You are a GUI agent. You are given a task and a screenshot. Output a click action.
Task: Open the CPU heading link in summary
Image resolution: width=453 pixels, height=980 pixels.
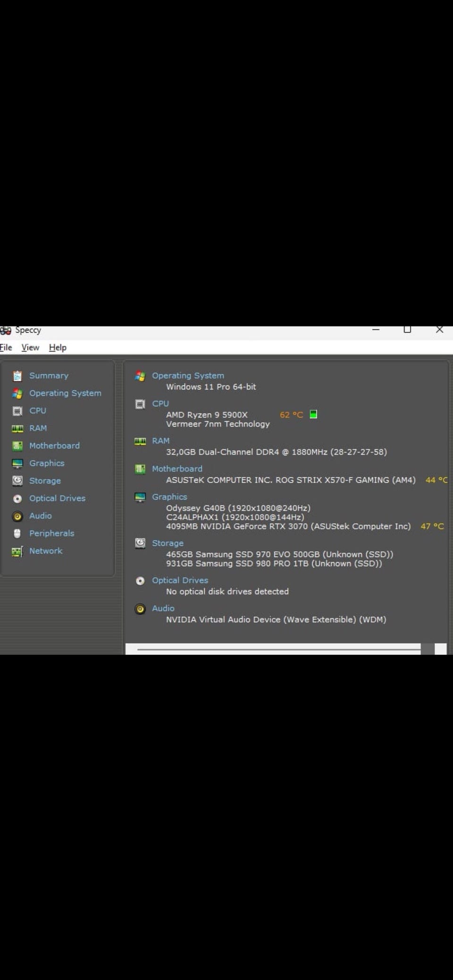click(x=160, y=404)
